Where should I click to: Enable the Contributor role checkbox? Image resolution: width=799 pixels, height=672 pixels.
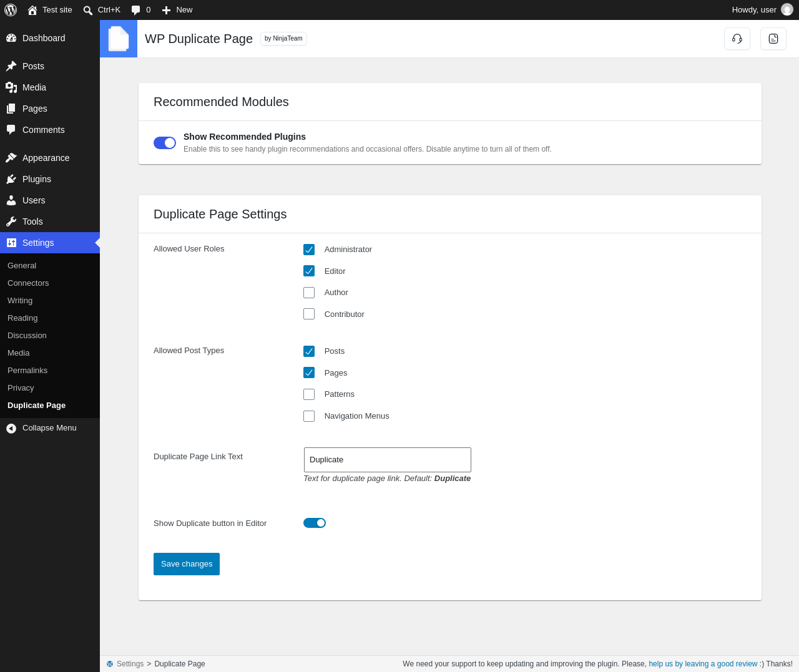pyautogui.click(x=309, y=314)
